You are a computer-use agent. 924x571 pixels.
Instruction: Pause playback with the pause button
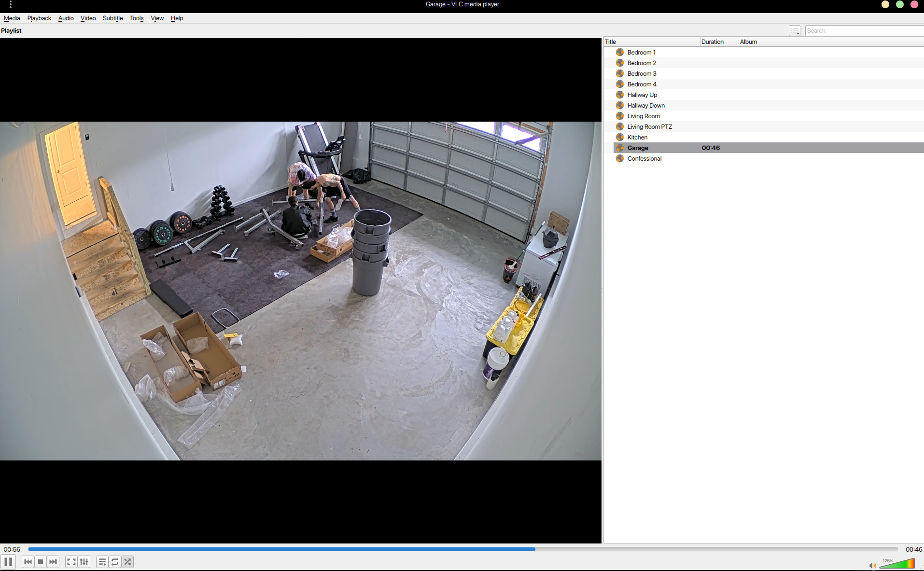click(8, 562)
